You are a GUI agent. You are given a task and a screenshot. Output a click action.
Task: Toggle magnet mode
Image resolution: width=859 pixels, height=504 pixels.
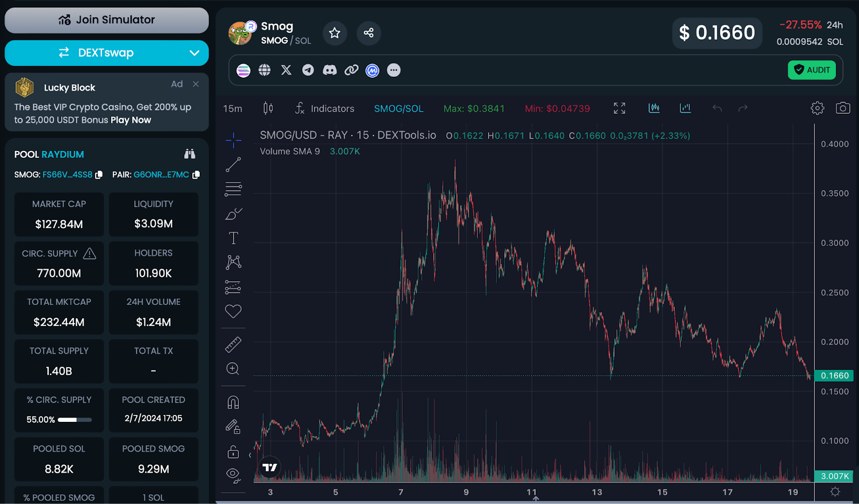point(233,403)
